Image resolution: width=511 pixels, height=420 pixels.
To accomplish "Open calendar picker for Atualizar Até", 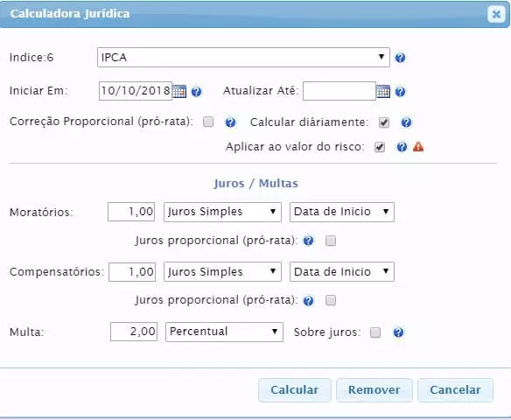I will point(383,91).
